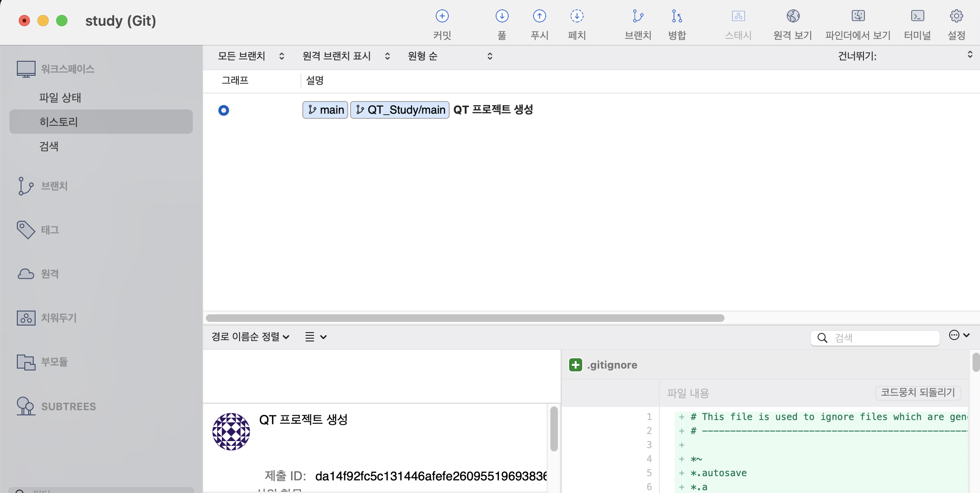Click the main branch label
The width and height of the screenshot is (980, 493).
point(325,110)
